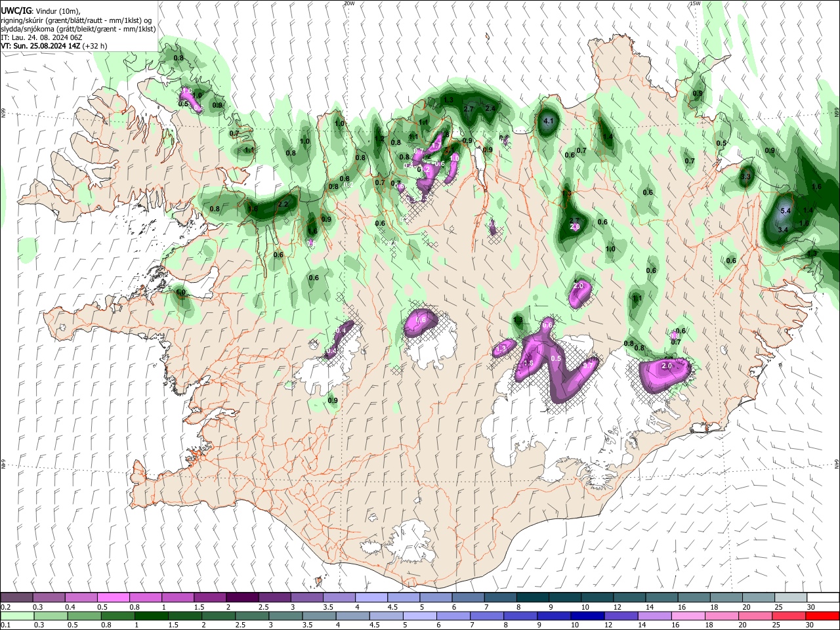Select the dusky purple 0.2 swatch in upper legend
The width and height of the screenshot is (840, 630).
tap(17, 598)
